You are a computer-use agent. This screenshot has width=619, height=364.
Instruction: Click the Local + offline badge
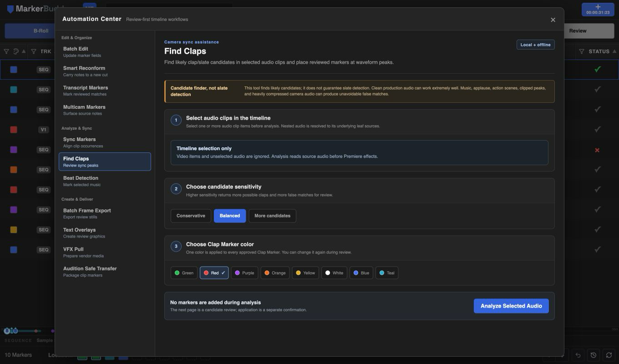click(535, 45)
